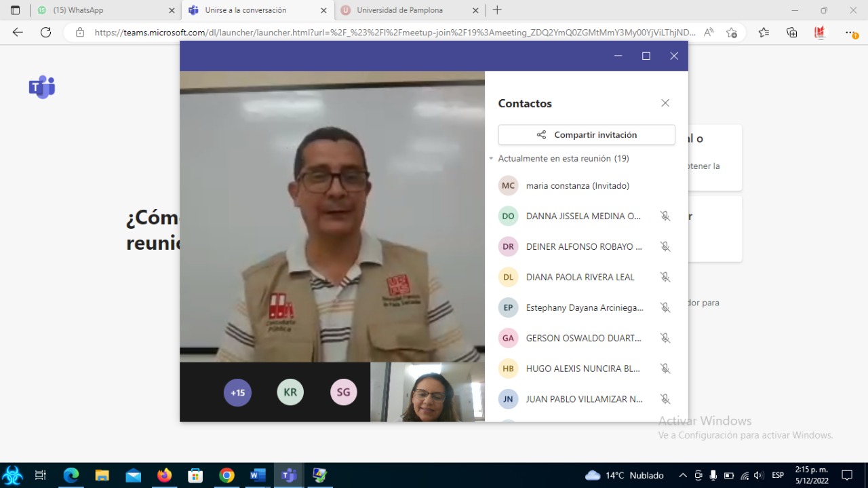Select maria constanza in contacts list
The height and width of the screenshot is (488, 868).
(577, 185)
